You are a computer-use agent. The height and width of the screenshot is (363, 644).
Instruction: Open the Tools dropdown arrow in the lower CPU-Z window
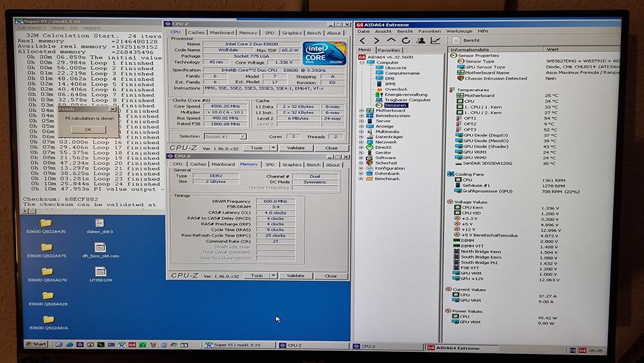pyautogui.click(x=274, y=275)
